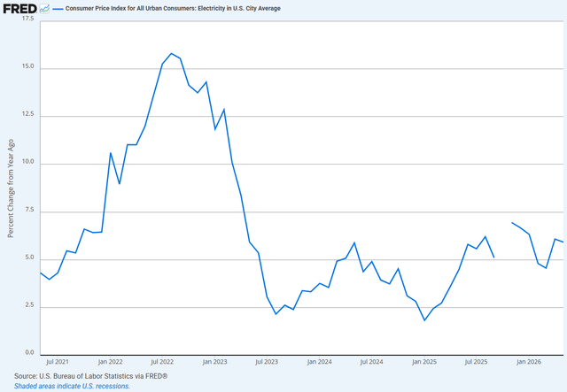Viewport: 567px width, 392px height.
Task: Click the 2.5 y-axis value
Action: (x=29, y=305)
